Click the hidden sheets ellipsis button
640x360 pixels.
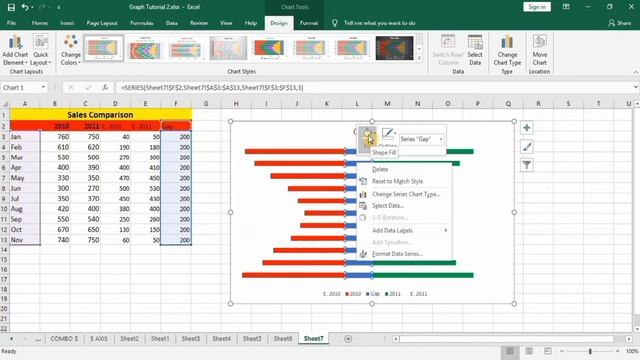(38, 339)
